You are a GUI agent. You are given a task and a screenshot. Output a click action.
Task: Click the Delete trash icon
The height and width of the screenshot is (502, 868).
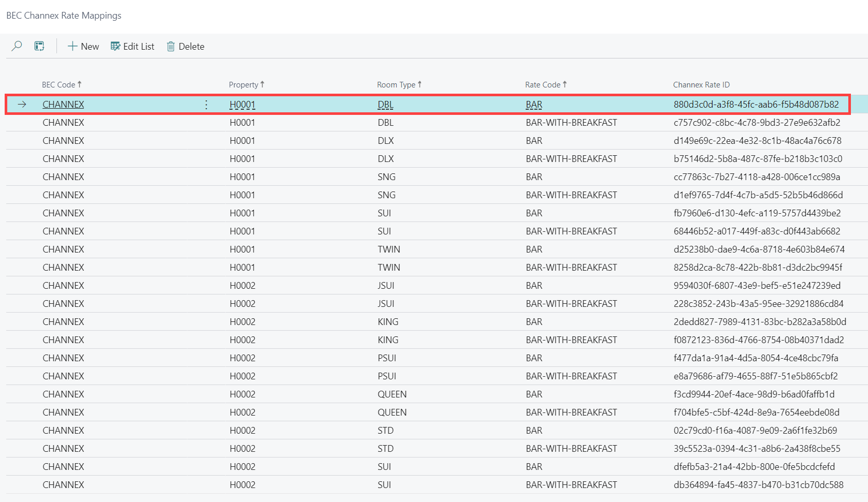pos(171,46)
